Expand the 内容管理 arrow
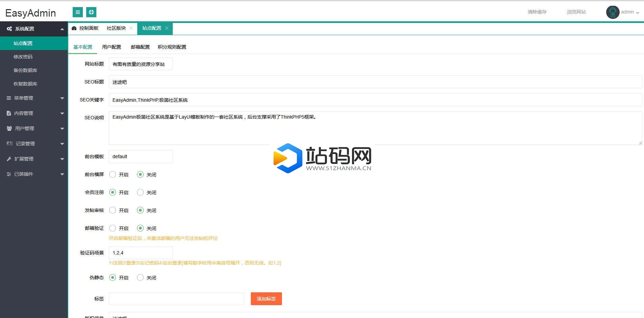This screenshot has width=644, height=318. [x=62, y=114]
